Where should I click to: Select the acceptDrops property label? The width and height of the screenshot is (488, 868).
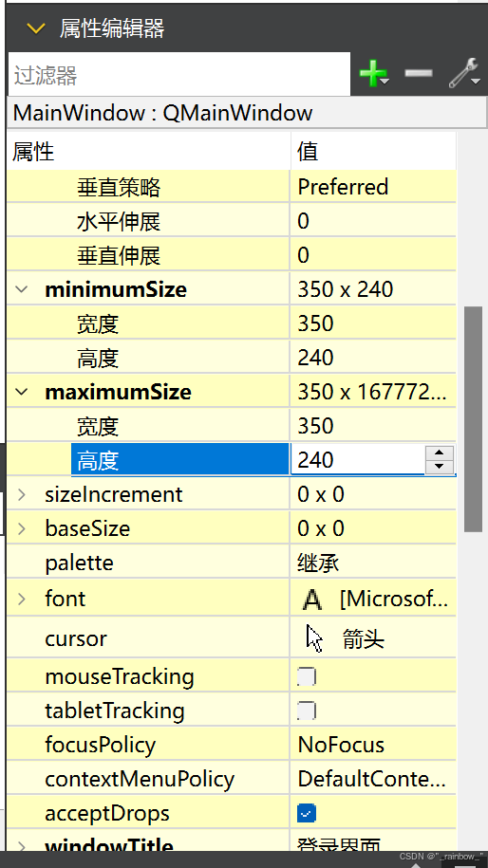(x=107, y=814)
